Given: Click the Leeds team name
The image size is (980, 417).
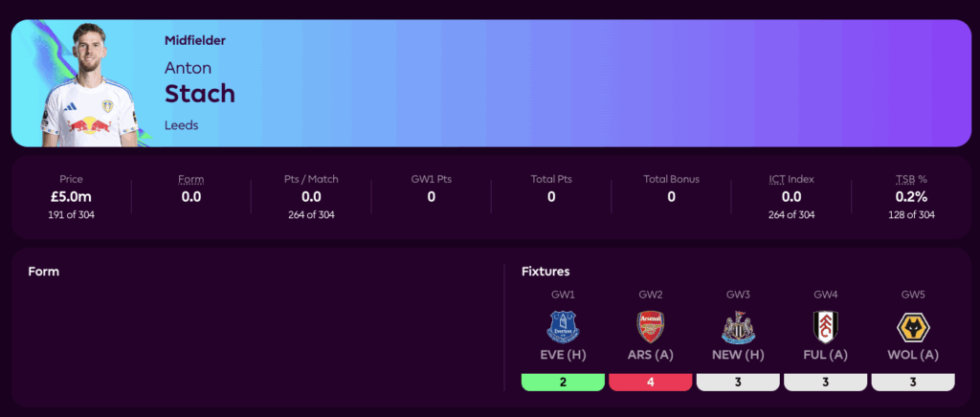Looking at the screenshot, I should coord(182,125).
